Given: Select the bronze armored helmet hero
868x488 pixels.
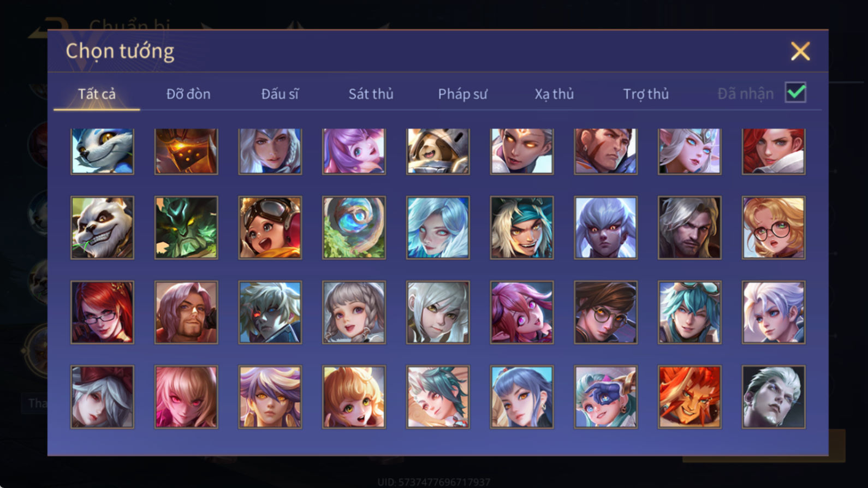Looking at the screenshot, I should point(186,151).
